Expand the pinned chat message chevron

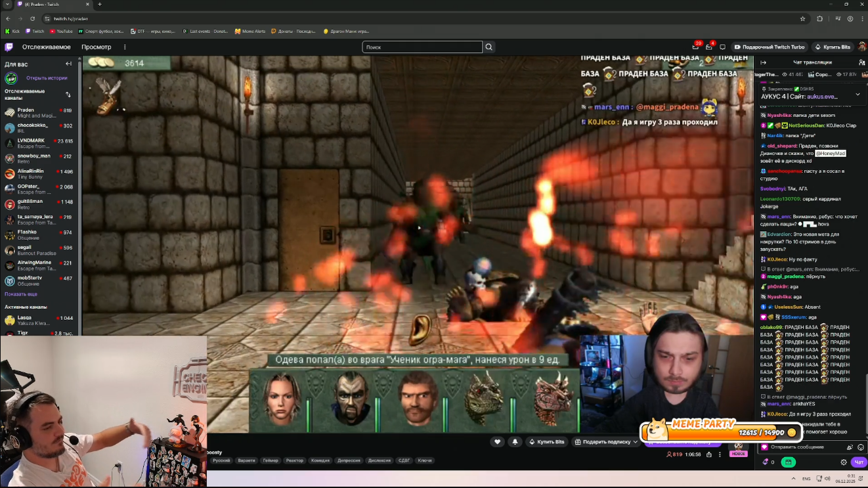click(x=857, y=94)
